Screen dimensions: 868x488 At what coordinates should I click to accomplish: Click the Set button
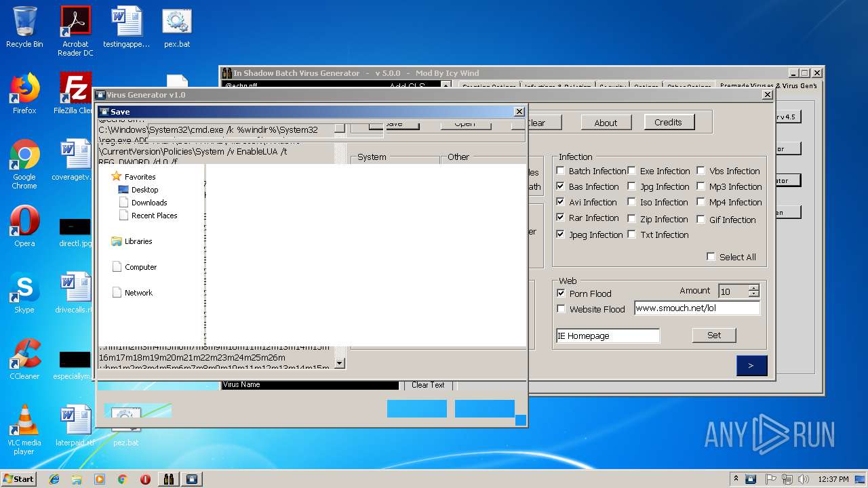point(714,335)
